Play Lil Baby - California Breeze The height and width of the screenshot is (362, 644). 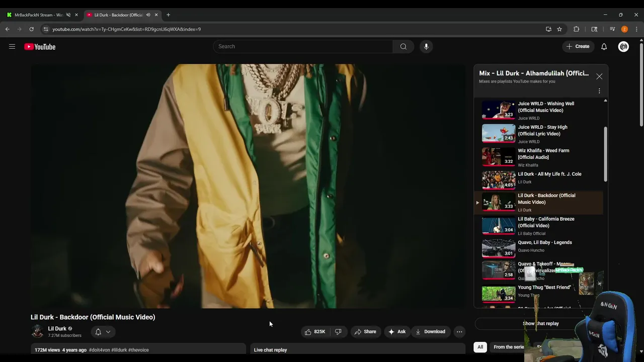(x=538, y=226)
